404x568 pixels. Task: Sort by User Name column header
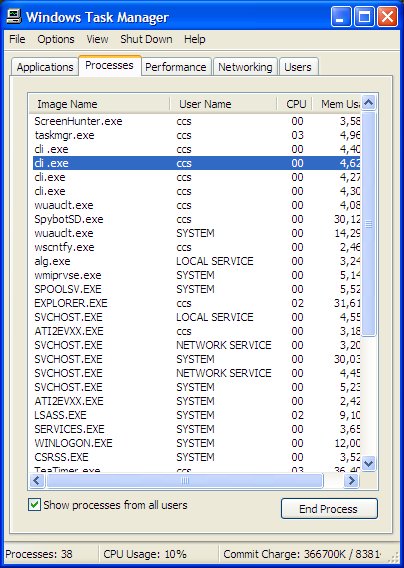[x=223, y=104]
